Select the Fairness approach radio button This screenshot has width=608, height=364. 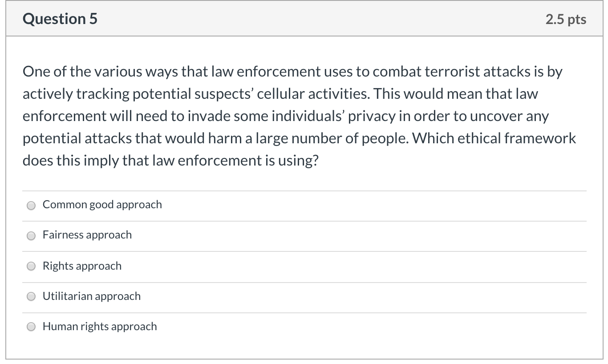point(31,236)
